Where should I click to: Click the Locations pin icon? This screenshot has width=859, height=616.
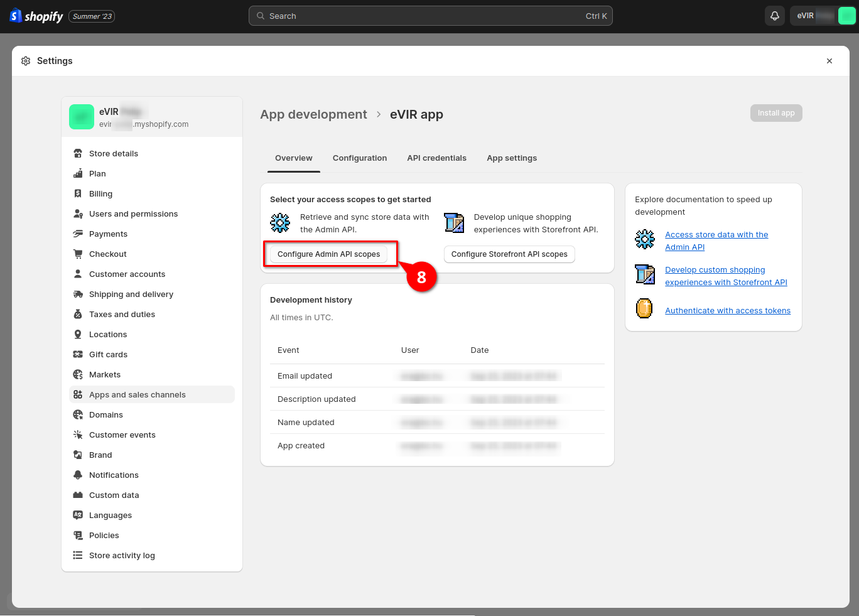tap(78, 334)
